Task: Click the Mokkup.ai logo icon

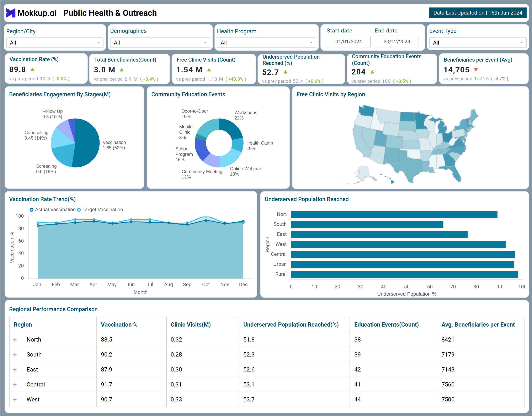Action: click(x=11, y=13)
